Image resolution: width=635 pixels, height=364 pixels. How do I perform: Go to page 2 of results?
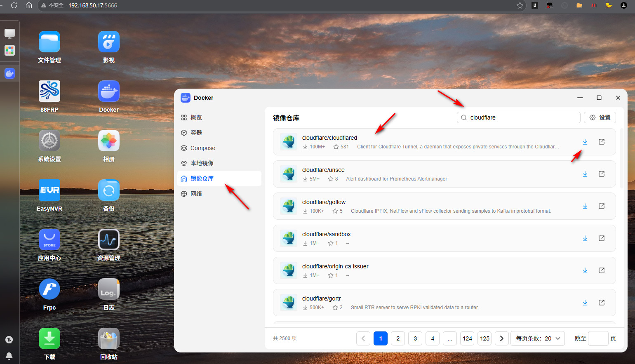pos(398,338)
